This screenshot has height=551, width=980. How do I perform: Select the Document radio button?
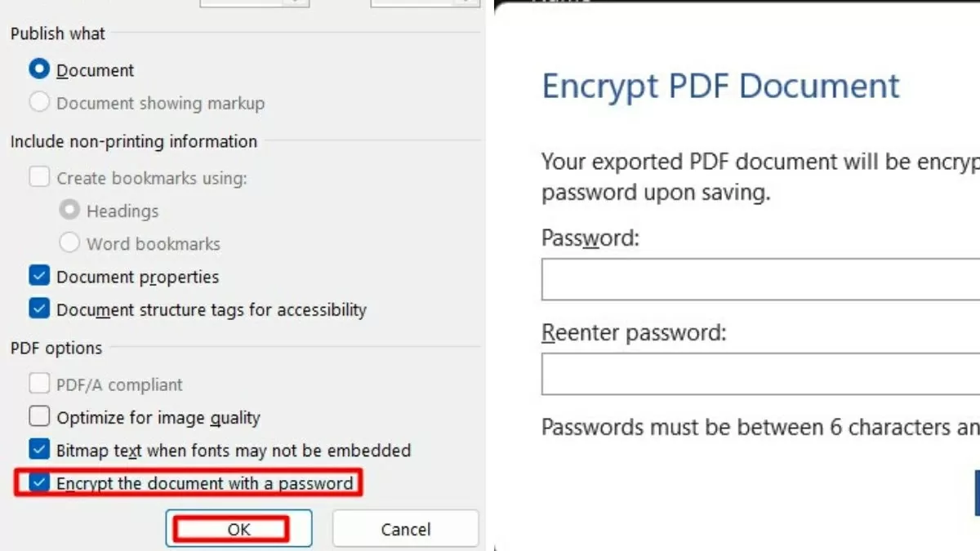pyautogui.click(x=39, y=70)
